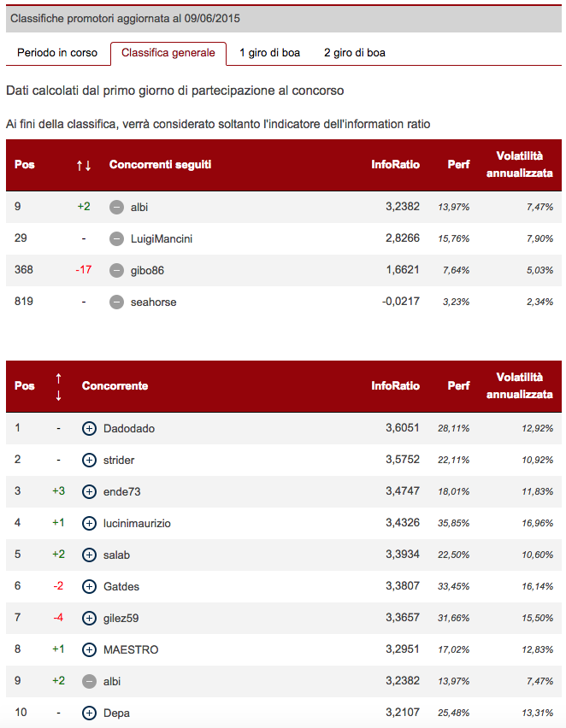This screenshot has height=728, width=566.
Task: Follow MAESTRO using the plus icon
Action: pos(89,649)
